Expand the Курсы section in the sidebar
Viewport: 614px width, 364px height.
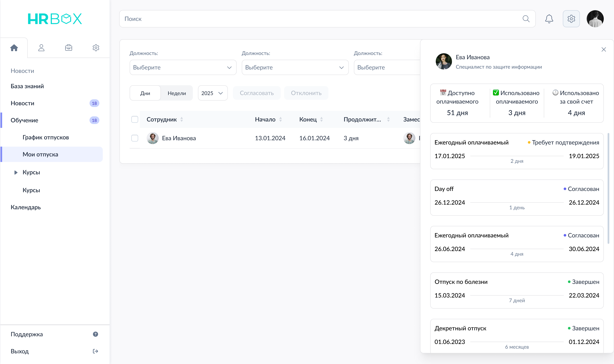click(x=16, y=172)
